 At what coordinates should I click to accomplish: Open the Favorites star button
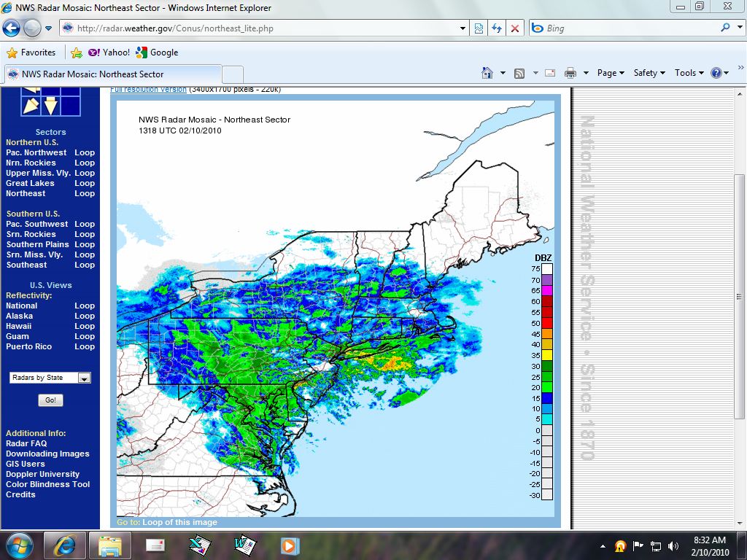pos(31,52)
